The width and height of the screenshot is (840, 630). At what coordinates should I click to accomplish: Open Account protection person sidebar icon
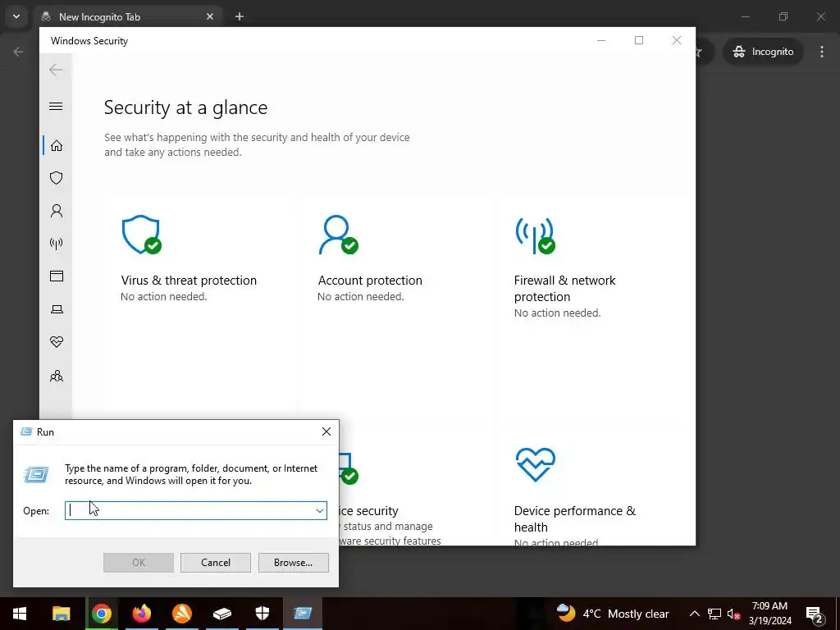coord(57,211)
